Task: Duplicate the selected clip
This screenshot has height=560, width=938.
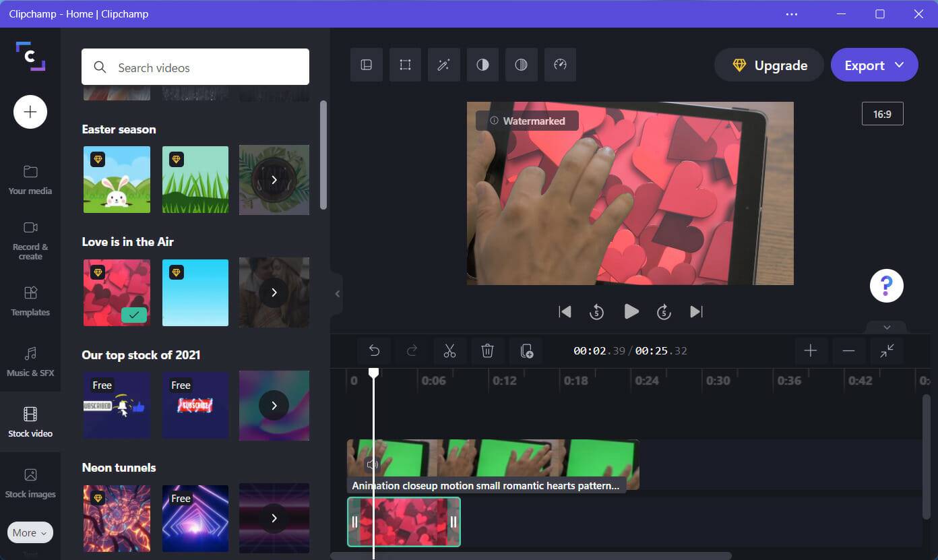Action: [x=526, y=350]
